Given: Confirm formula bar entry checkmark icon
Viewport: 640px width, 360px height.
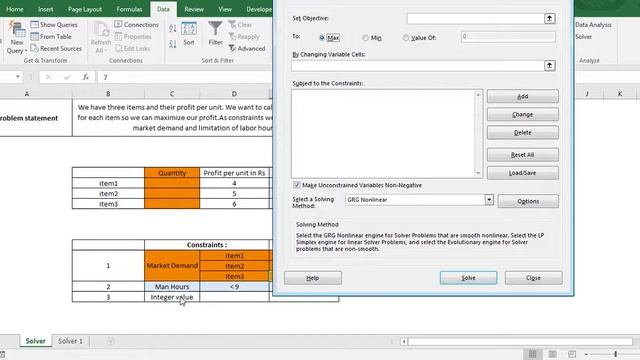Looking at the screenshot, I should 67,77.
